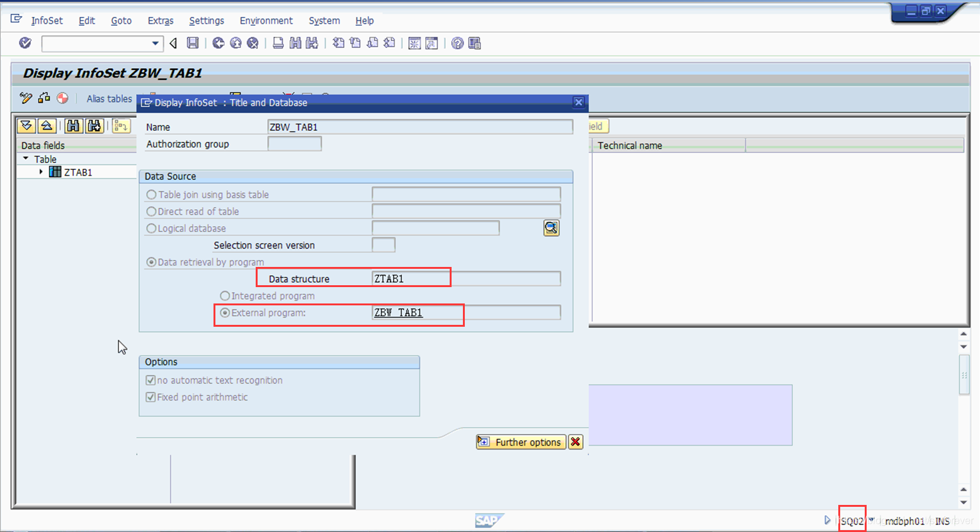Click ZBW_TAB1 external program link

tap(398, 313)
